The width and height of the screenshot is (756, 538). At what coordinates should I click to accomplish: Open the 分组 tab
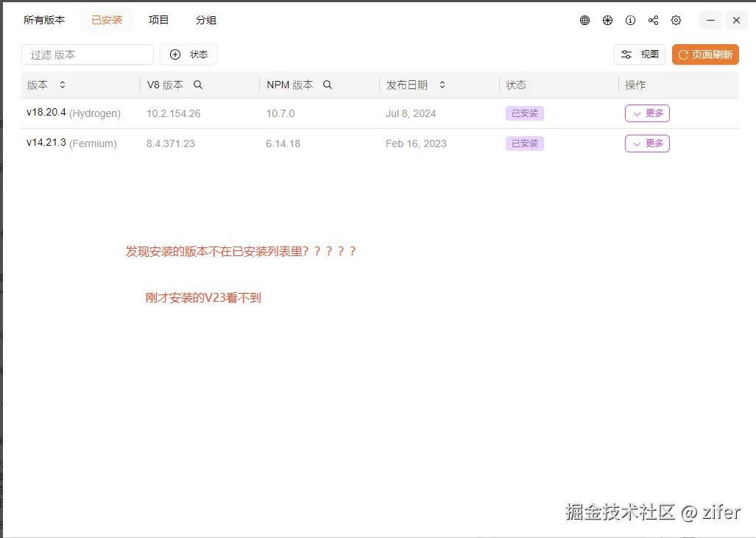[206, 21]
